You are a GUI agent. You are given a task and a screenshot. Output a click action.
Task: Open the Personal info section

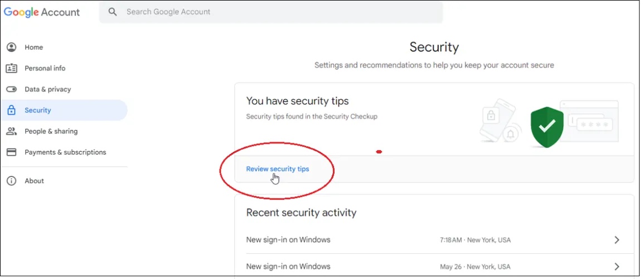[45, 68]
